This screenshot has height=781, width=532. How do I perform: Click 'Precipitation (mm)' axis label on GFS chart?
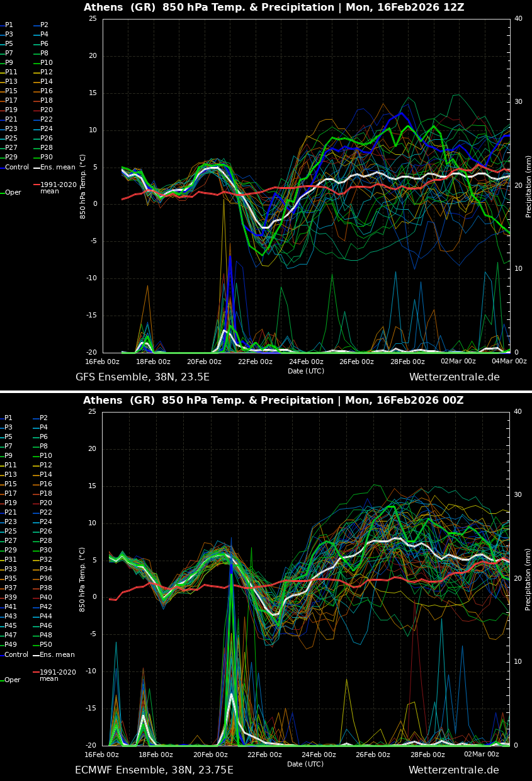coord(529,186)
